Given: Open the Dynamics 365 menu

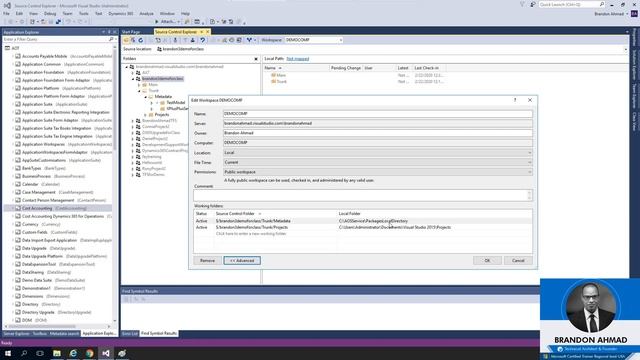Looking at the screenshot, I should tap(120, 13).
